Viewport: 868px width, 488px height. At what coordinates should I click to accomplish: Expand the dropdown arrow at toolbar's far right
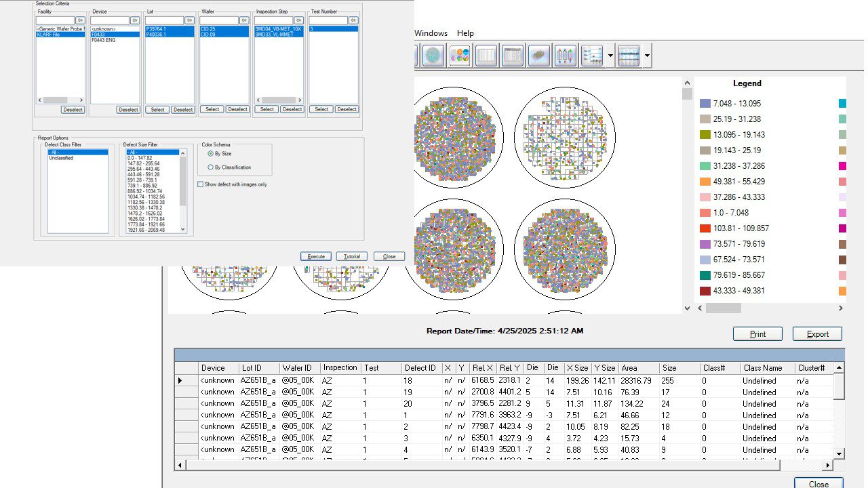coord(648,56)
